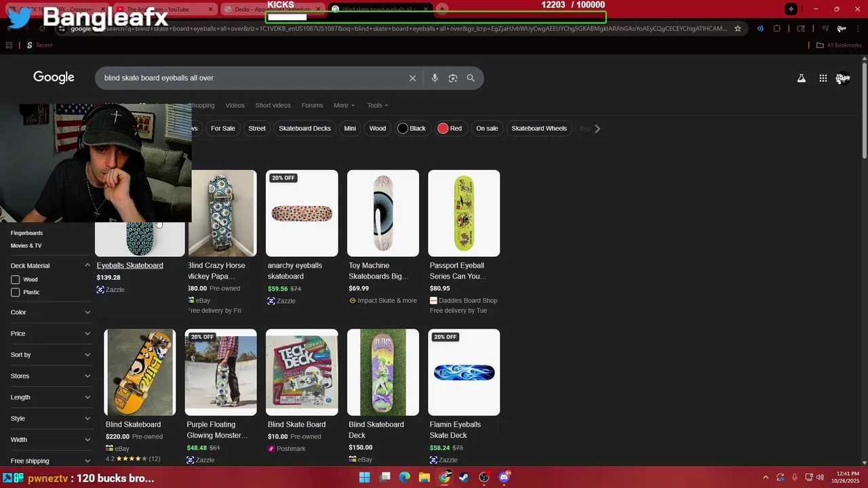Expand the Sort by filter section
The width and height of the screenshot is (868, 488).
pyautogui.click(x=51, y=354)
